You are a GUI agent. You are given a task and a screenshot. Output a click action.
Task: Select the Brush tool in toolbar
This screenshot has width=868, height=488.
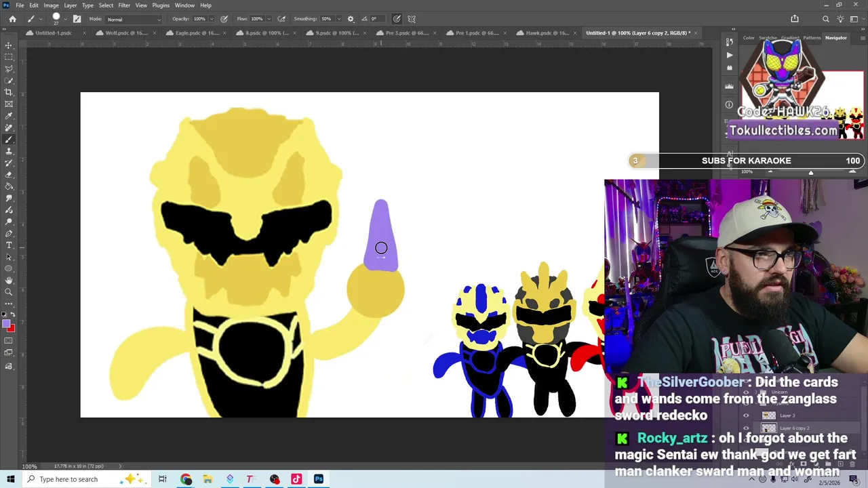[9, 139]
